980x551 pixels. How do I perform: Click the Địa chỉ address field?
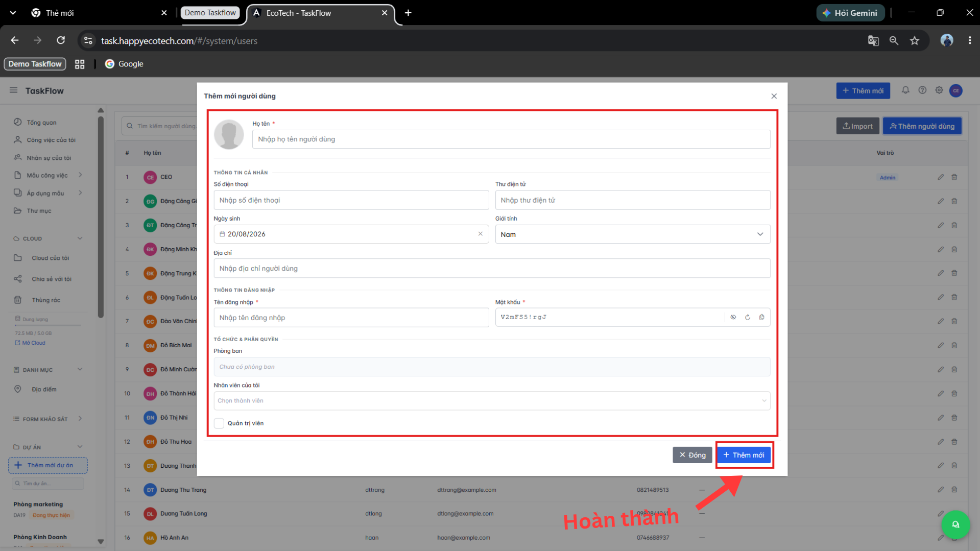(492, 269)
